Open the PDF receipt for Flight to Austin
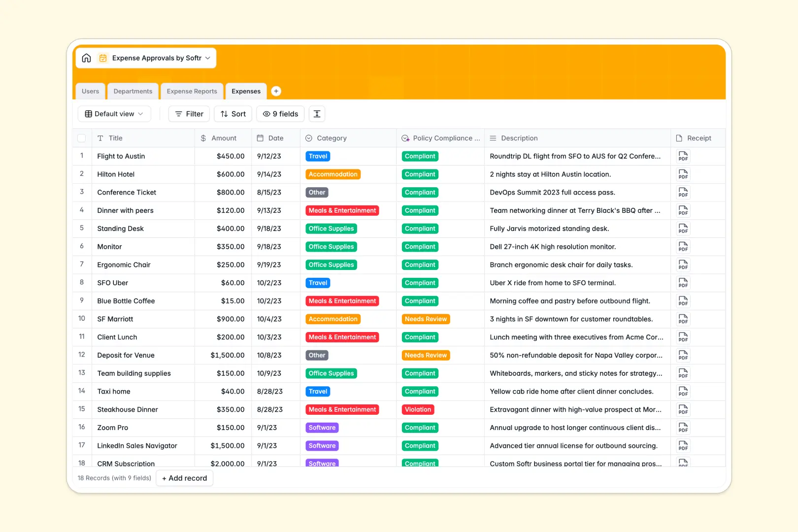Screen dimensions: 798x532 click(683, 156)
